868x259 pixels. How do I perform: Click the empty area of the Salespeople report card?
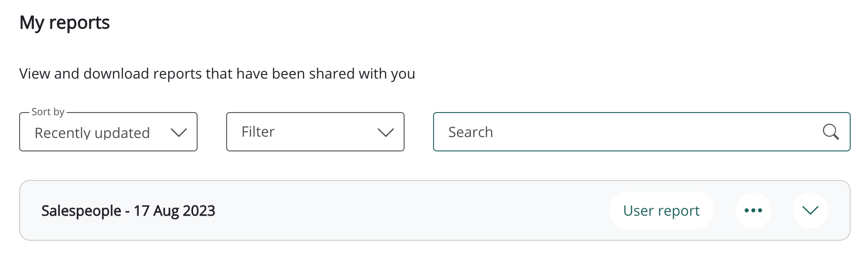(x=401, y=211)
